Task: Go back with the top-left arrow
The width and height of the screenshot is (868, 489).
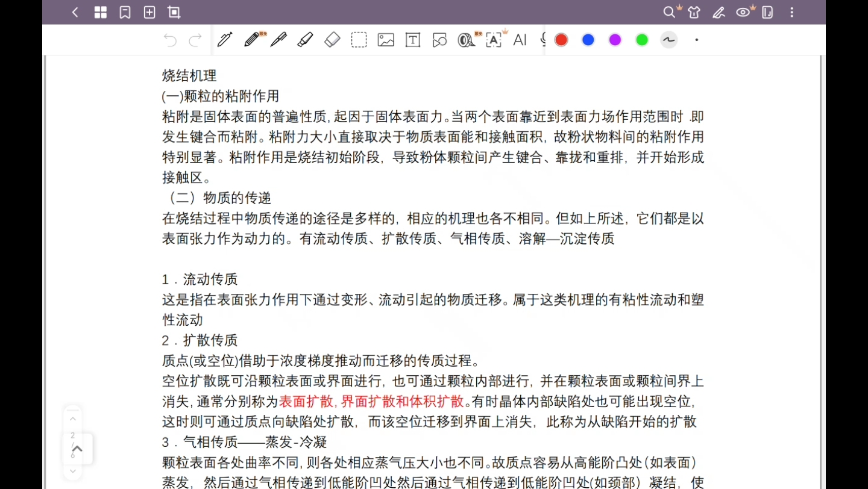Action: 75,12
